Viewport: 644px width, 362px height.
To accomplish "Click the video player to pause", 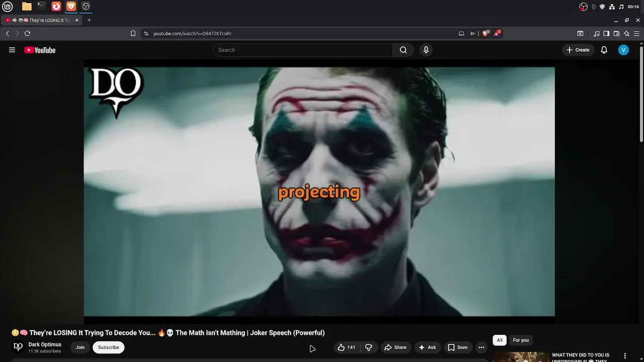I will (319, 192).
